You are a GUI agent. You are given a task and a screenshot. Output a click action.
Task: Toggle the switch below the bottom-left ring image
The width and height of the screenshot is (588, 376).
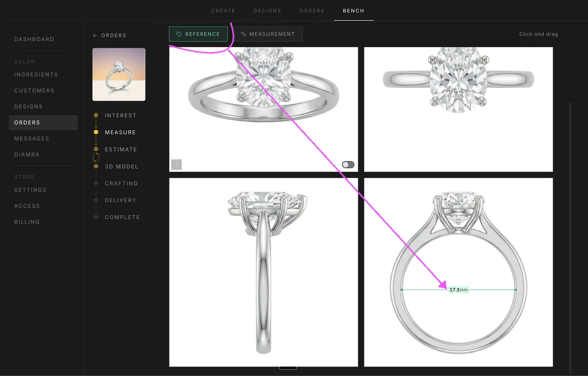pyautogui.click(x=288, y=367)
